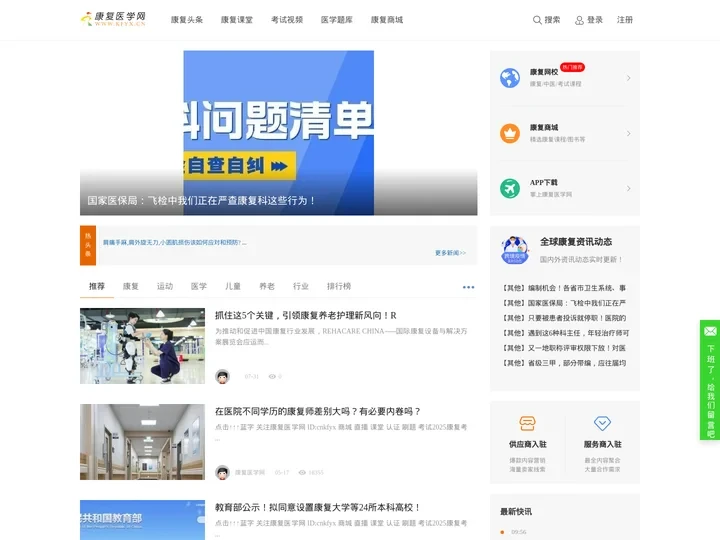Open 康复商城 in the top navigation
The width and height of the screenshot is (720, 540).
pyautogui.click(x=387, y=20)
